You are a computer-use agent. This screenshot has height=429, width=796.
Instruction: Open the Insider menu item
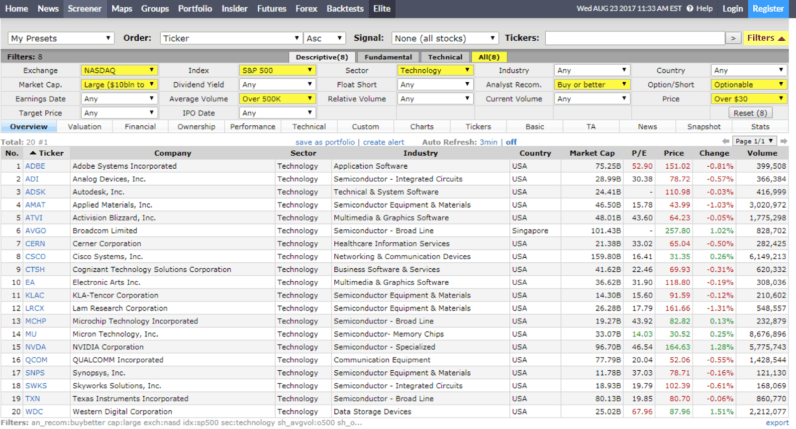pyautogui.click(x=235, y=9)
